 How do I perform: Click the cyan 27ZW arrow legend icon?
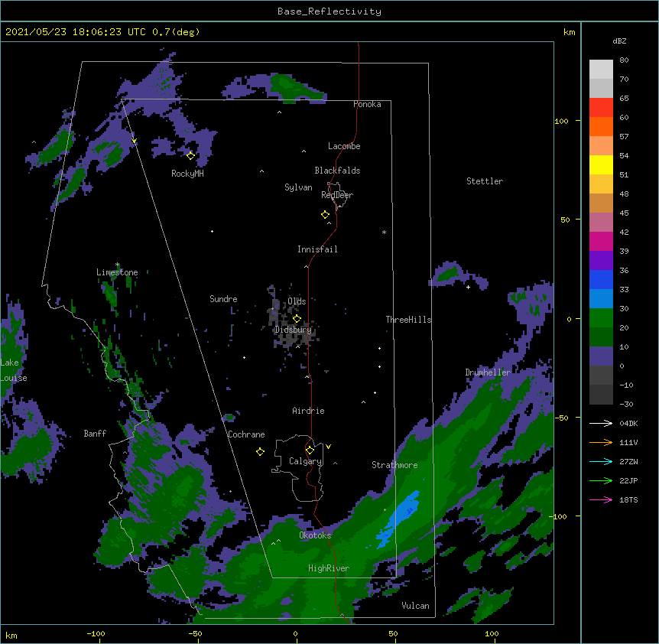[x=601, y=461]
